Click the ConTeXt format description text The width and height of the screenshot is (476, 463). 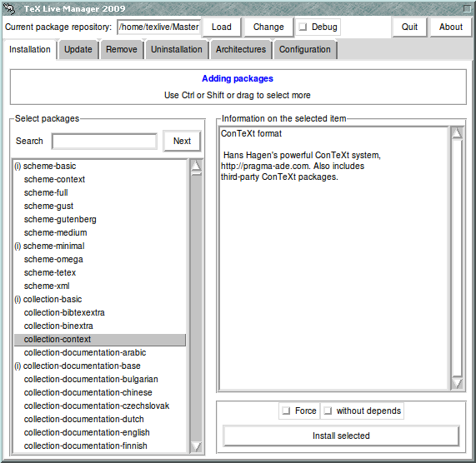[x=252, y=134]
